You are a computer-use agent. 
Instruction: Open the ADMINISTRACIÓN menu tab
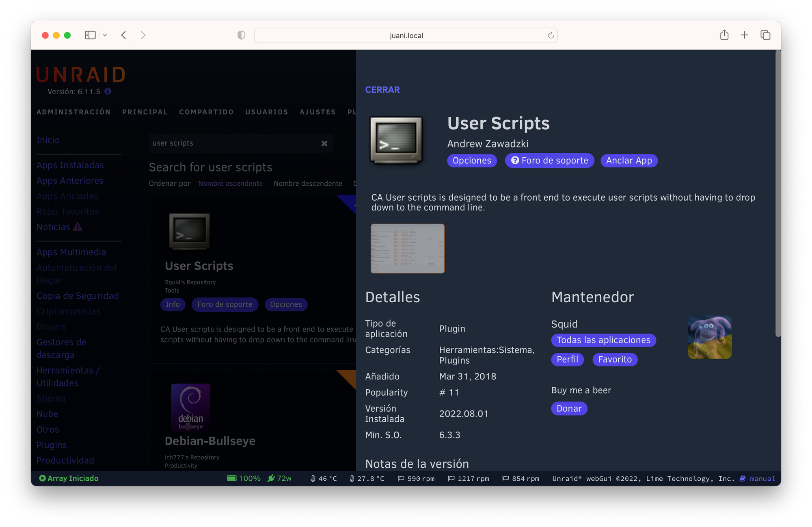point(73,112)
